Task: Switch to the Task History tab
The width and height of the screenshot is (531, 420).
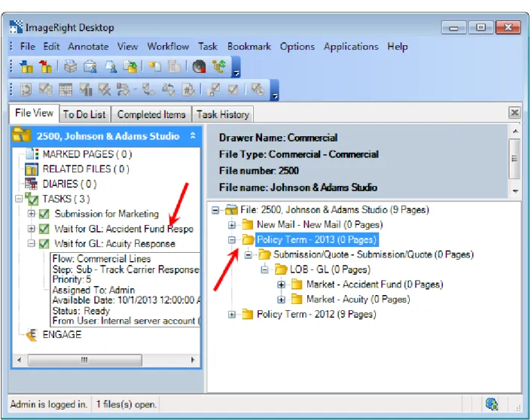Action: click(x=223, y=114)
